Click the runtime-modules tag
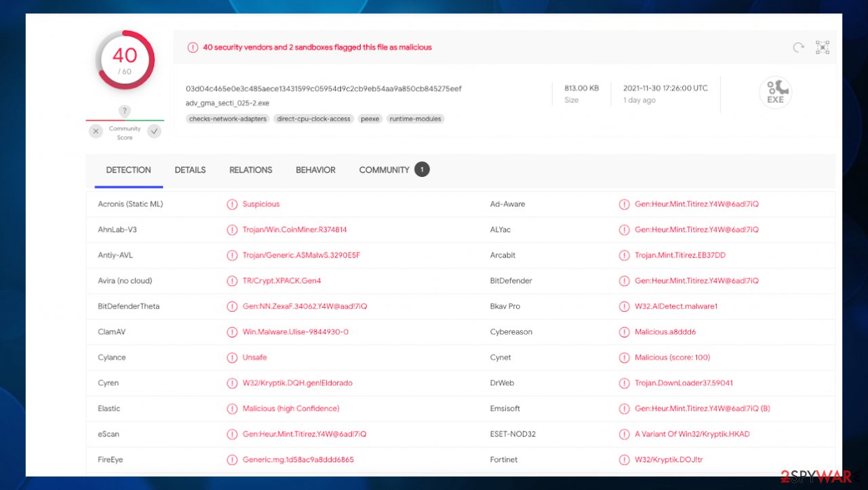Image resolution: width=868 pixels, height=490 pixels. click(415, 119)
